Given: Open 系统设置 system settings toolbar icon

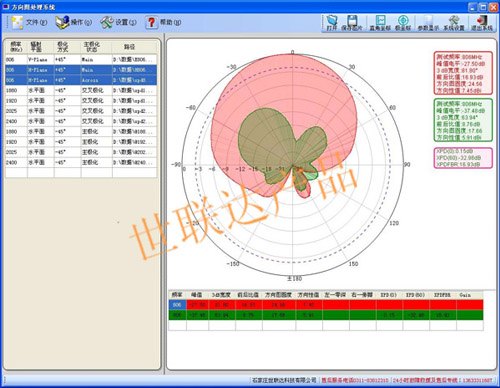Looking at the screenshot, I should [x=454, y=23].
